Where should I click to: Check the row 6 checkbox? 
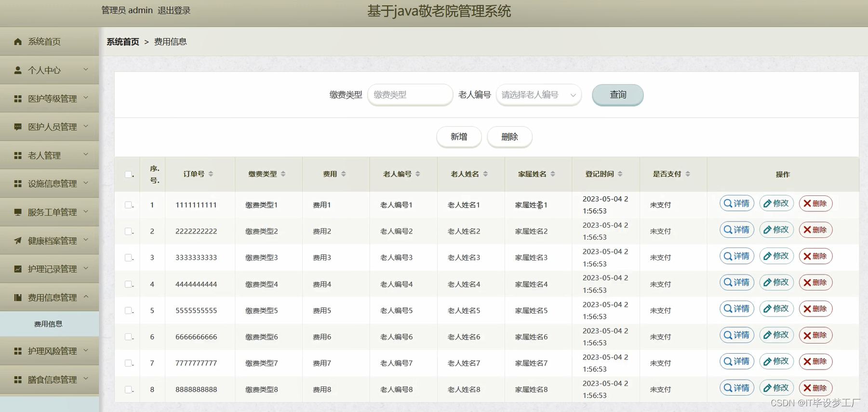click(128, 337)
